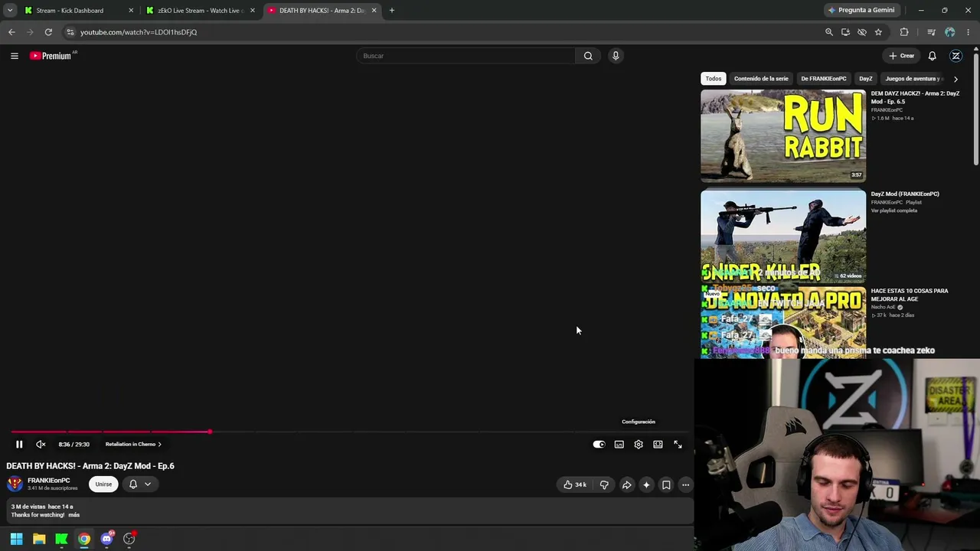Turn on subtitles in the player
The height and width of the screenshot is (551, 980).
click(x=619, y=444)
